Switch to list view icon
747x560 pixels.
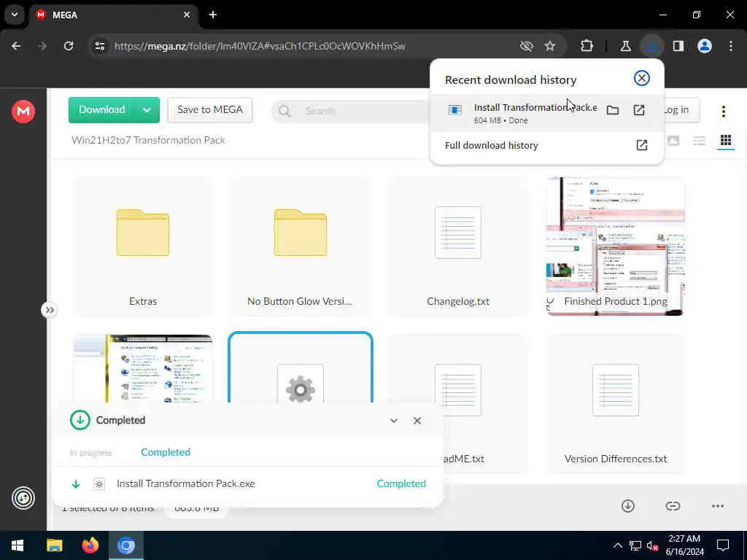(700, 141)
